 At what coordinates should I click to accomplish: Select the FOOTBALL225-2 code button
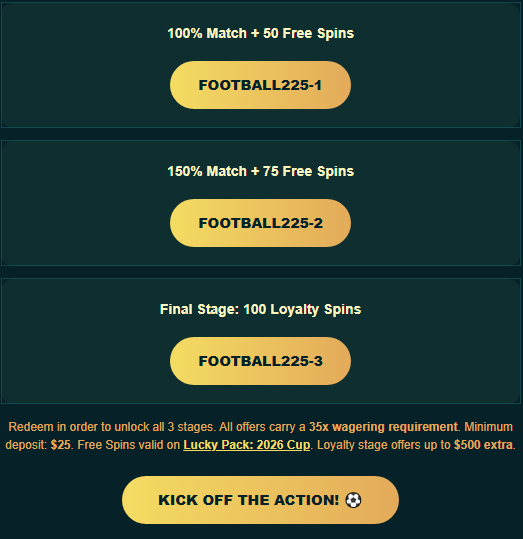(260, 223)
